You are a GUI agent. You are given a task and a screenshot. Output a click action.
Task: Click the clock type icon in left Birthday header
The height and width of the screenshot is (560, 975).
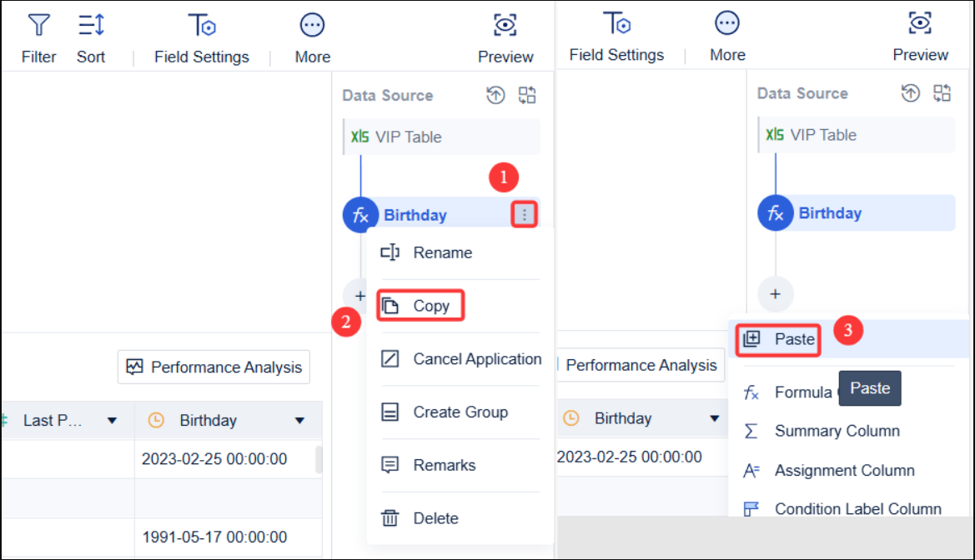pyautogui.click(x=156, y=421)
